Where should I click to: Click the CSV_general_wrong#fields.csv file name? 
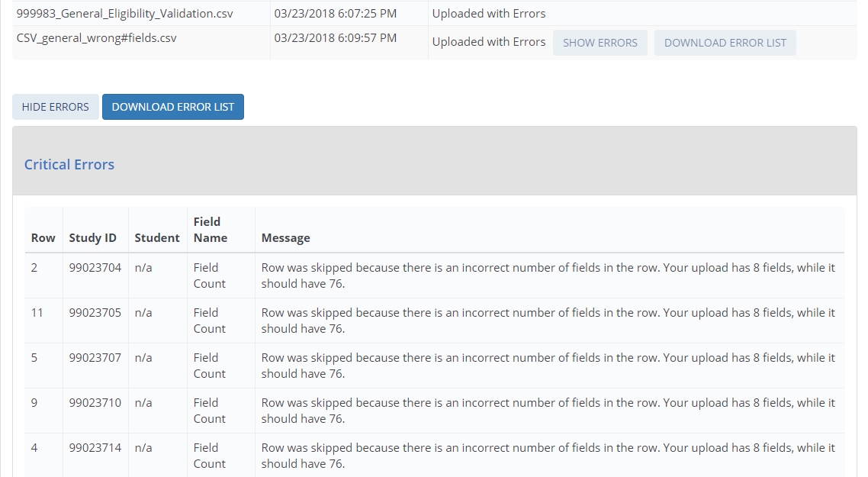[x=96, y=37]
